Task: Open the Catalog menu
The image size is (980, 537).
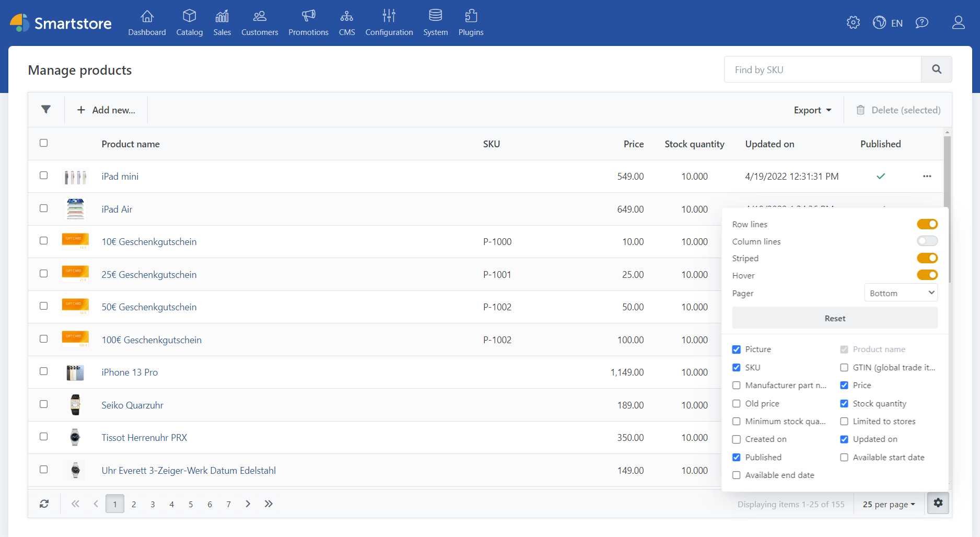Action: tap(190, 24)
